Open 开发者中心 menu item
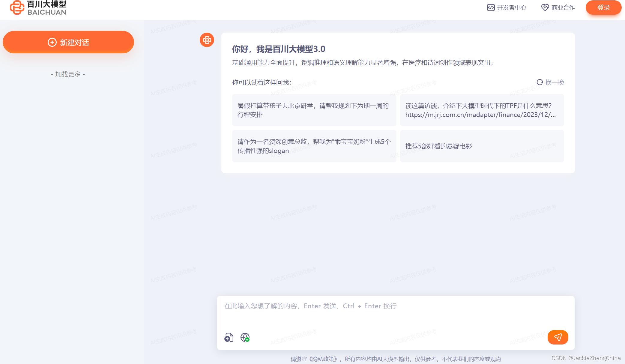Image resolution: width=625 pixels, height=364 pixels. click(x=511, y=7)
